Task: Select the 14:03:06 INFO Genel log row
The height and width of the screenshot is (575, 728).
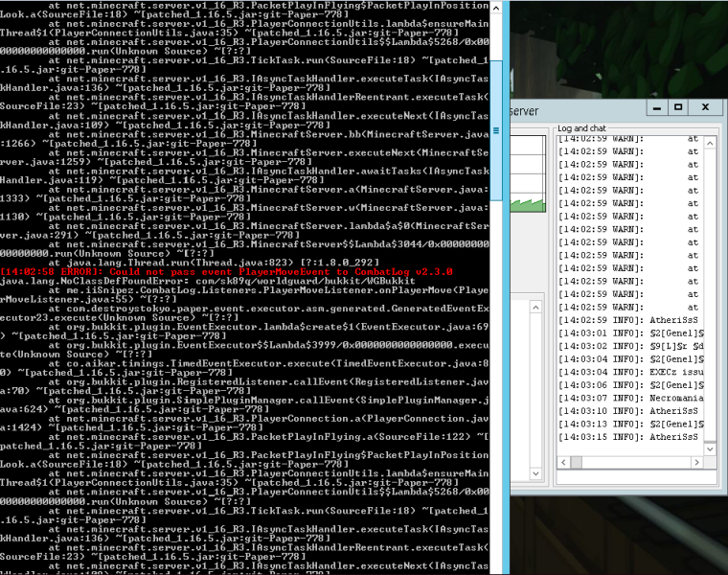Action: point(631,385)
